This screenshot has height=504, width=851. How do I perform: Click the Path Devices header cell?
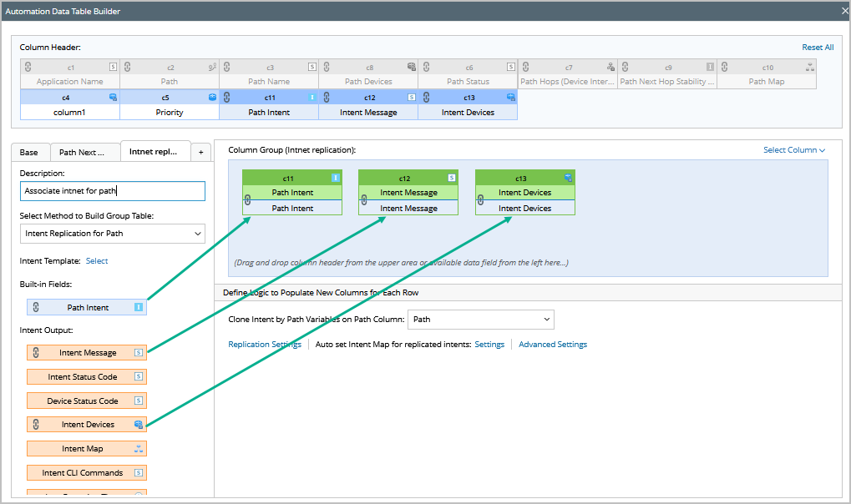pos(368,82)
